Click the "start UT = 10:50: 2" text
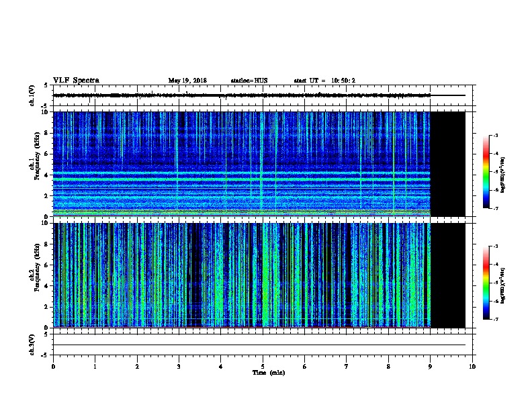 click(x=324, y=81)
